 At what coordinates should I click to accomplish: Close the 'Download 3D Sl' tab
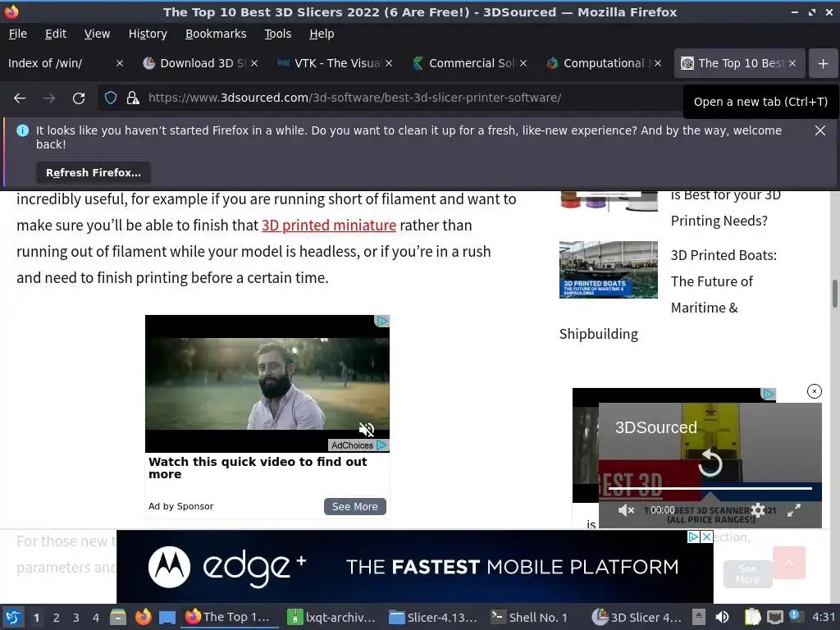pos(254,63)
